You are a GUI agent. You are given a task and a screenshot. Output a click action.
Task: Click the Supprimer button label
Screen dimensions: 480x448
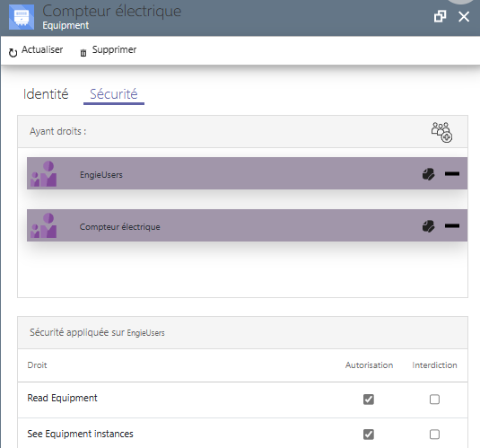pyautogui.click(x=115, y=49)
